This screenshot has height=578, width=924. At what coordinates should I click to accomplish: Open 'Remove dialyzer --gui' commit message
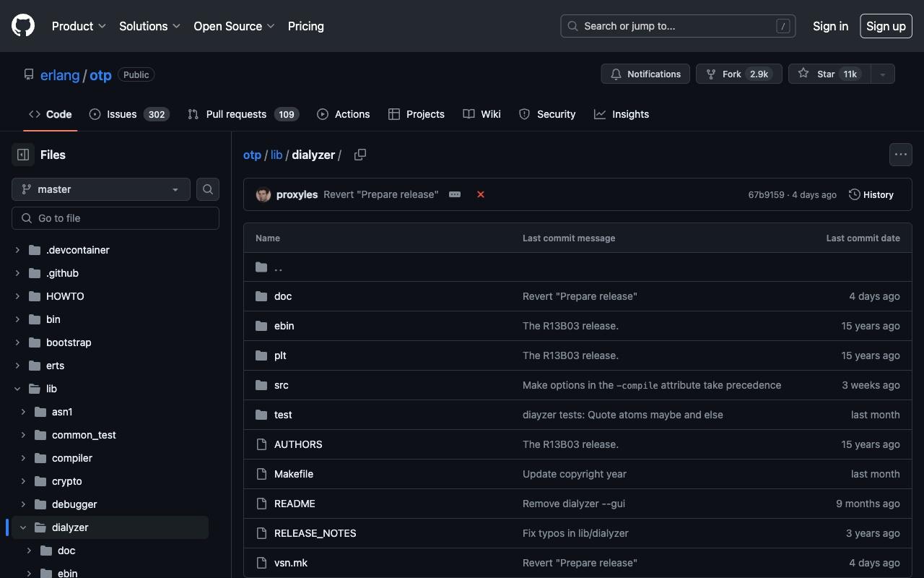click(x=574, y=504)
